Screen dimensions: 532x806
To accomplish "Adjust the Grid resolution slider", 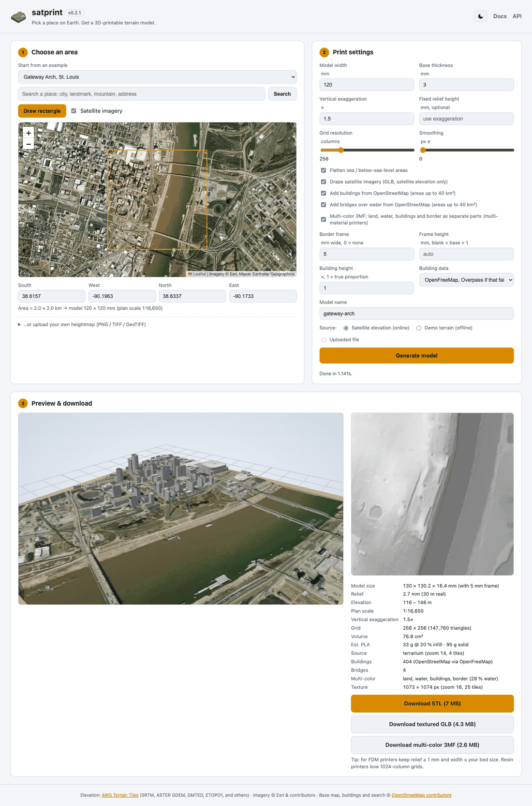I will point(367,150).
